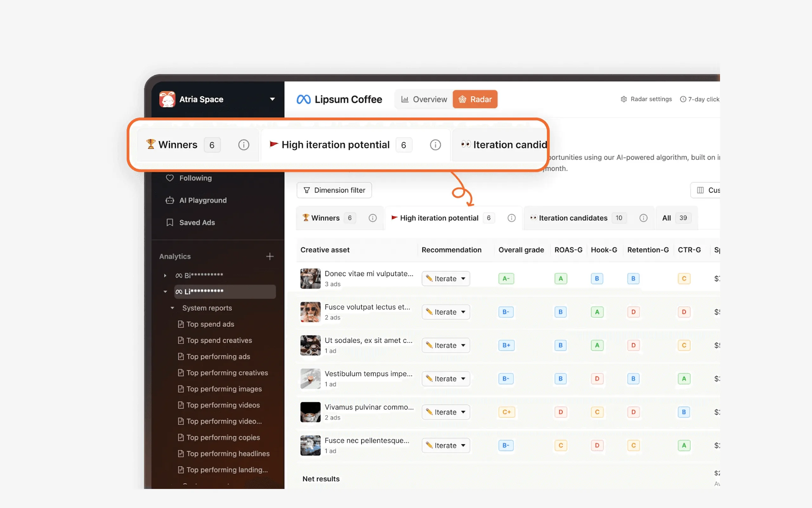Viewport: 812px width, 508px height.
Task: Click the Atria Space rabbit logo
Action: pos(167,99)
